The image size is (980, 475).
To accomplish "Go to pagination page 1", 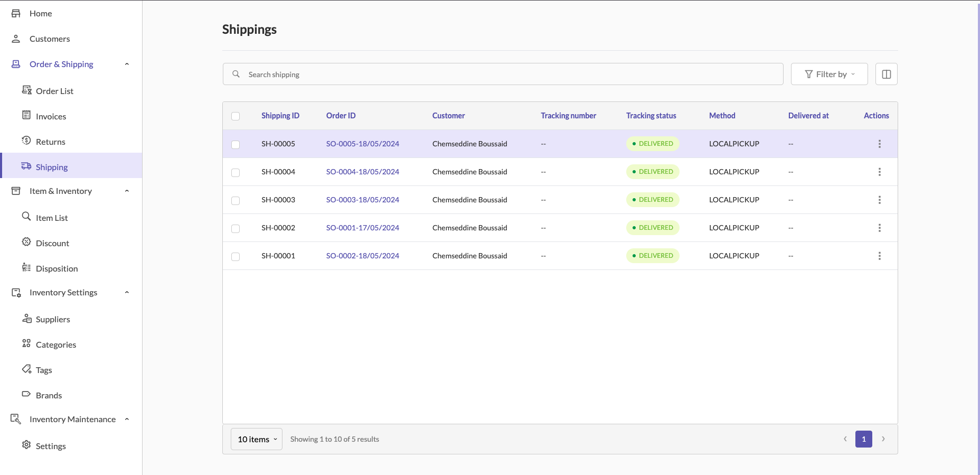I will click(x=864, y=439).
